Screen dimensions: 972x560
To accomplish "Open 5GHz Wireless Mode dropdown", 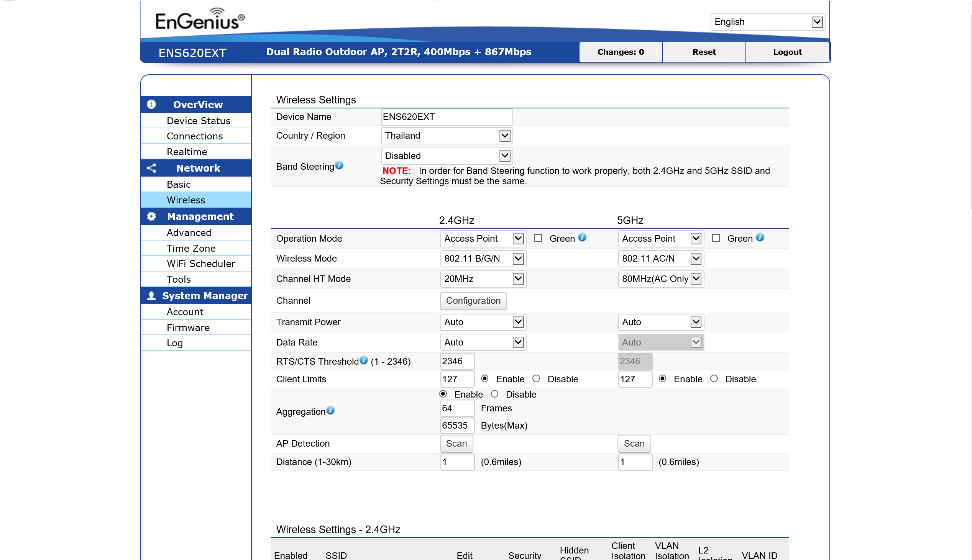I will 661,259.
